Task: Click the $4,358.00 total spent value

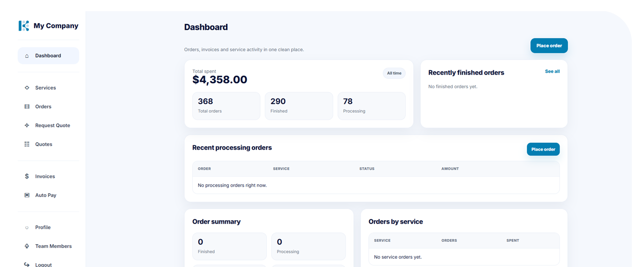Action: pos(220,80)
